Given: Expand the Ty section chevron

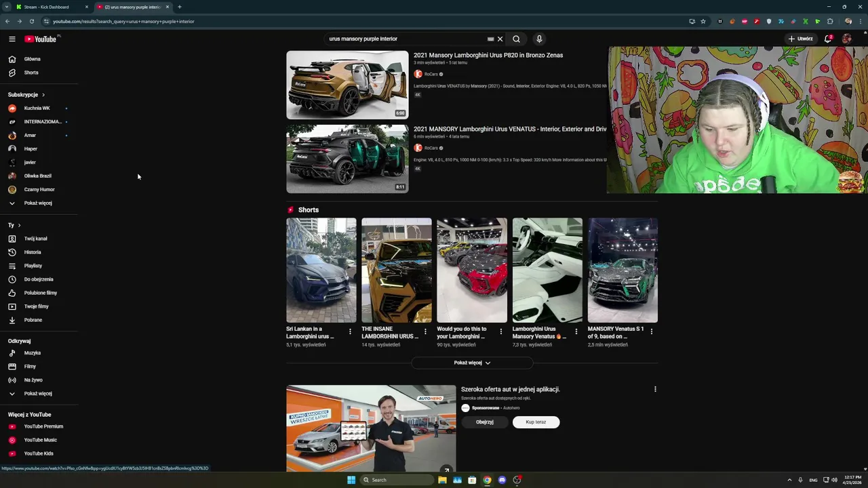Looking at the screenshot, I should 19,225.
